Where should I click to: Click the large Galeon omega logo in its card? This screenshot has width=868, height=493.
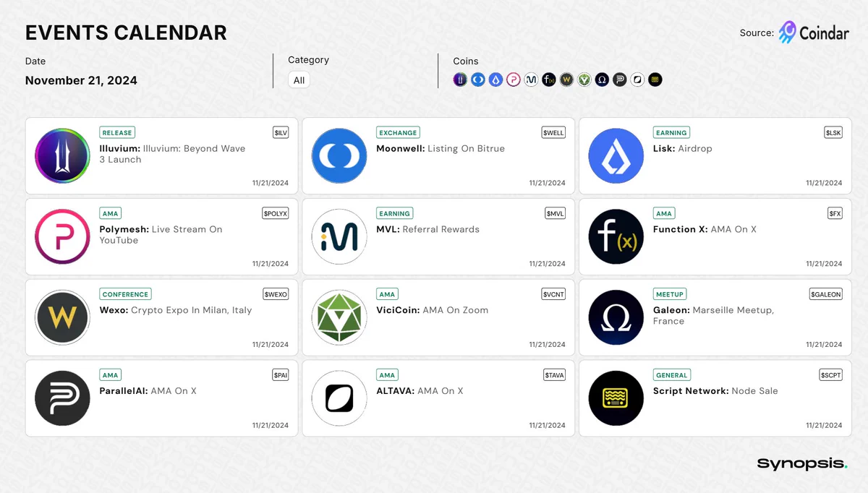[x=616, y=317]
